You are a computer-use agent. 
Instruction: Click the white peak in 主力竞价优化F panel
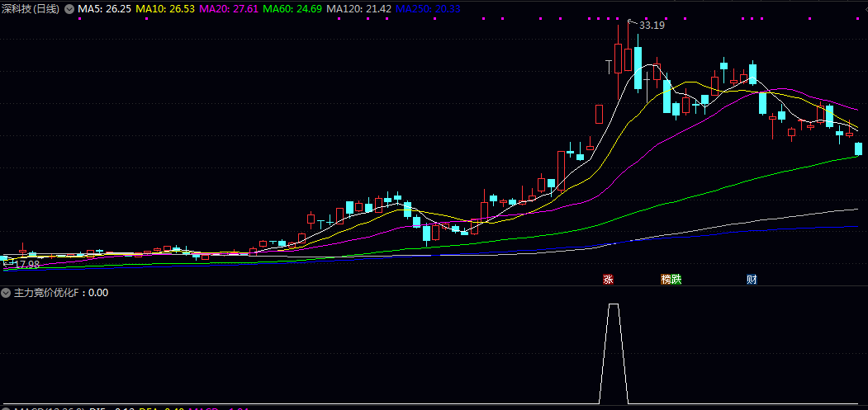[614, 304]
